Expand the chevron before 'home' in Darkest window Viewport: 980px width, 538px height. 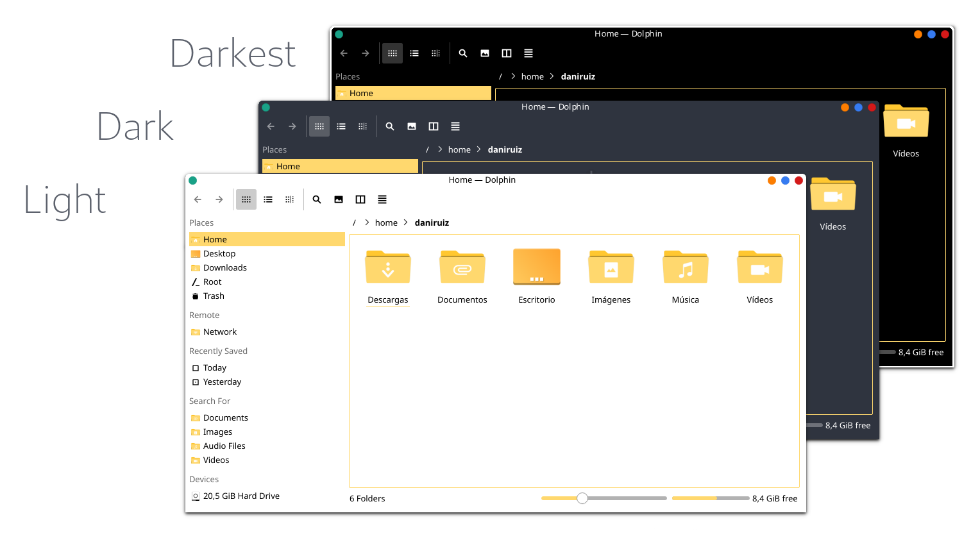pos(513,76)
